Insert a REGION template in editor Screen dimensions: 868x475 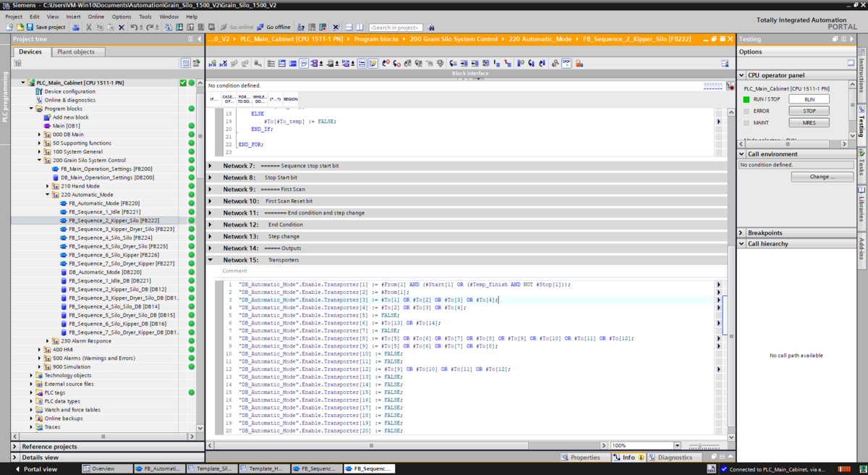click(x=290, y=98)
